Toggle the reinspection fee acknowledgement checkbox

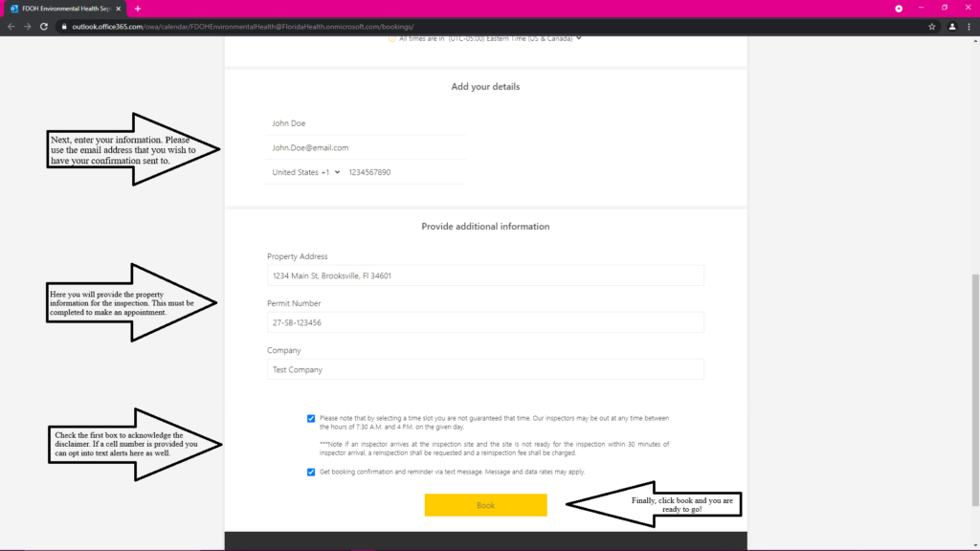coord(310,418)
